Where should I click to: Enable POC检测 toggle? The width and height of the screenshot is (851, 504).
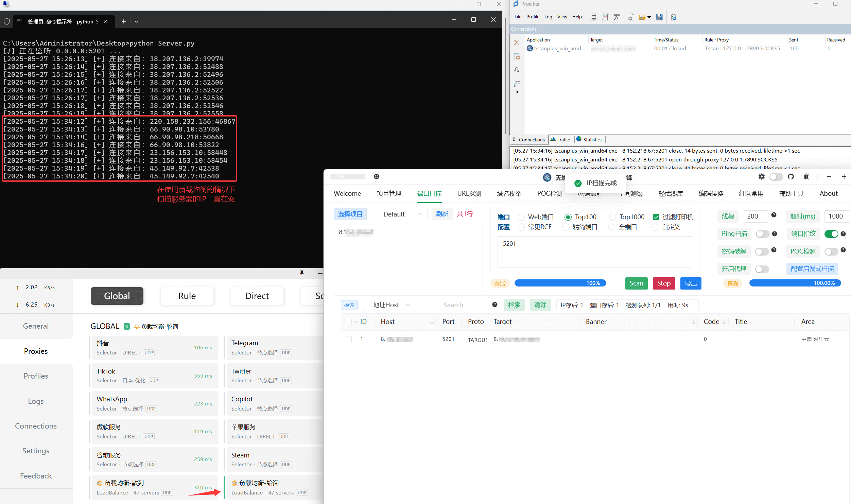pos(831,251)
